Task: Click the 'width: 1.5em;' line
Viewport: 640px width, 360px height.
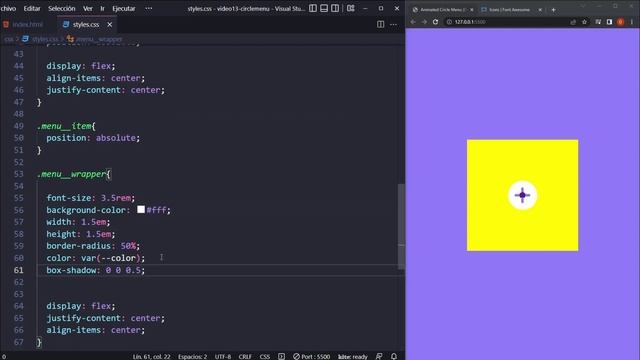Action: point(78,222)
